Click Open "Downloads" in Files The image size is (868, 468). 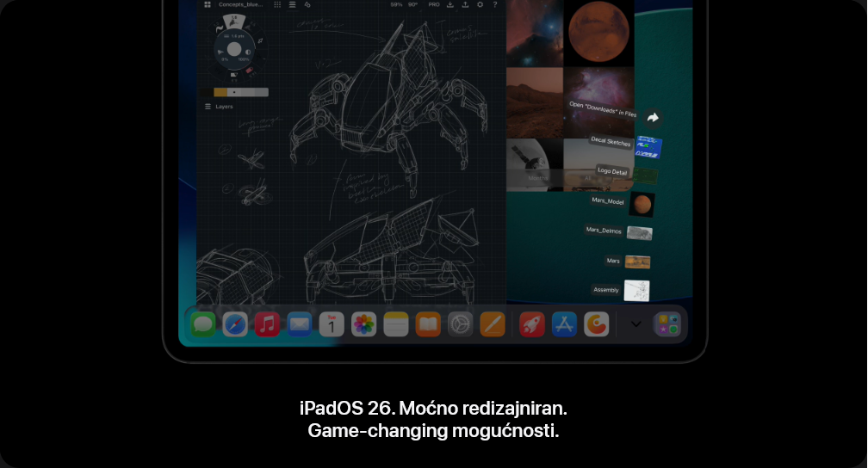tap(602, 108)
